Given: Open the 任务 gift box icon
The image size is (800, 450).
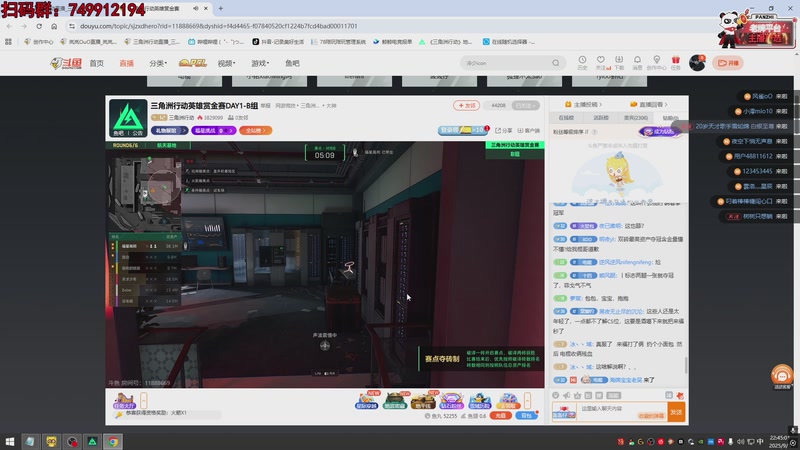Looking at the screenshot, I should (x=676, y=63).
